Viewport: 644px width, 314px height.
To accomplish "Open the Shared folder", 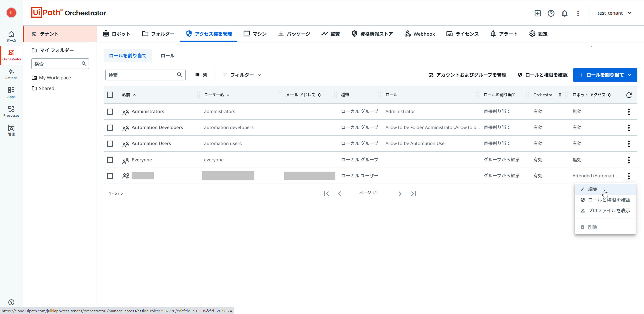I will coord(43,88).
